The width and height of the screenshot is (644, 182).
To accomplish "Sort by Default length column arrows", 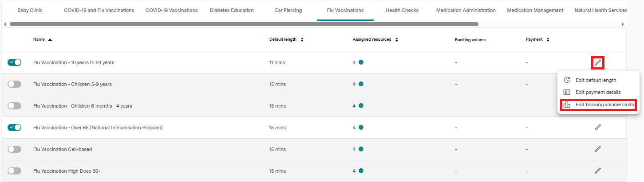I will point(302,39).
